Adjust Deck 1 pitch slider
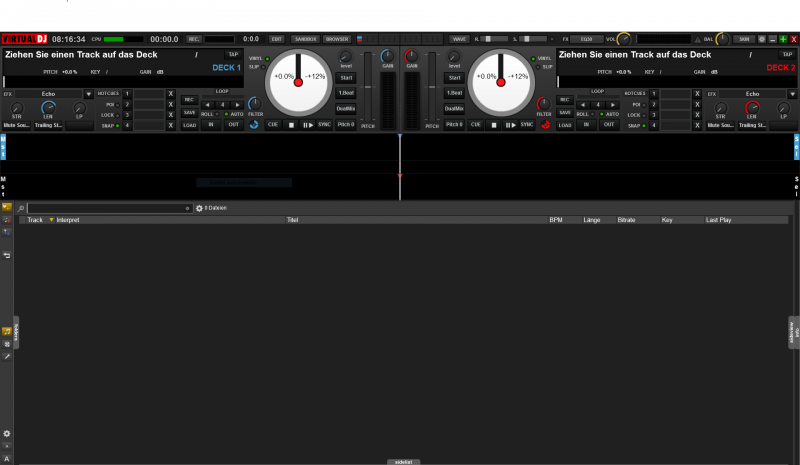Image resolution: width=800 pixels, height=465 pixels. [x=368, y=87]
